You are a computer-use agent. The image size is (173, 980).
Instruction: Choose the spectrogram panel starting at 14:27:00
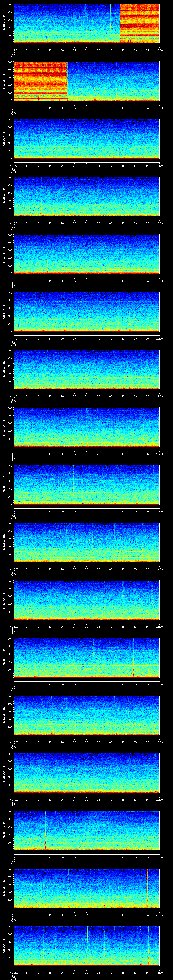click(x=87, y=773)
